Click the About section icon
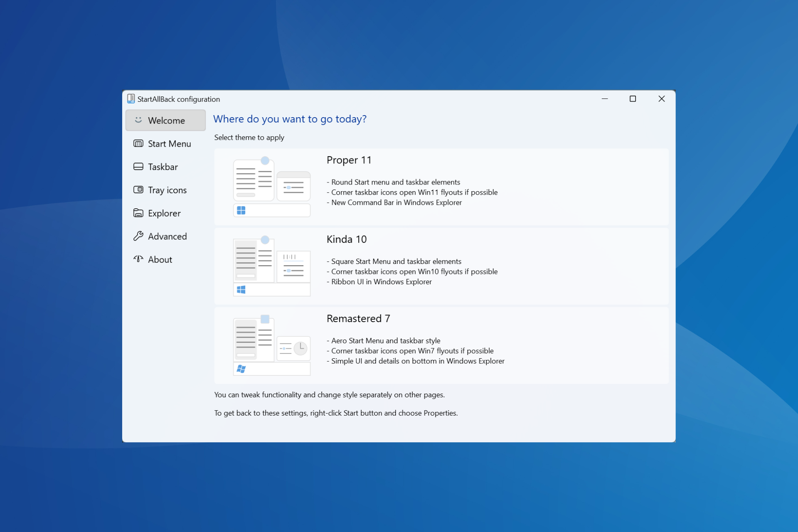 point(138,259)
